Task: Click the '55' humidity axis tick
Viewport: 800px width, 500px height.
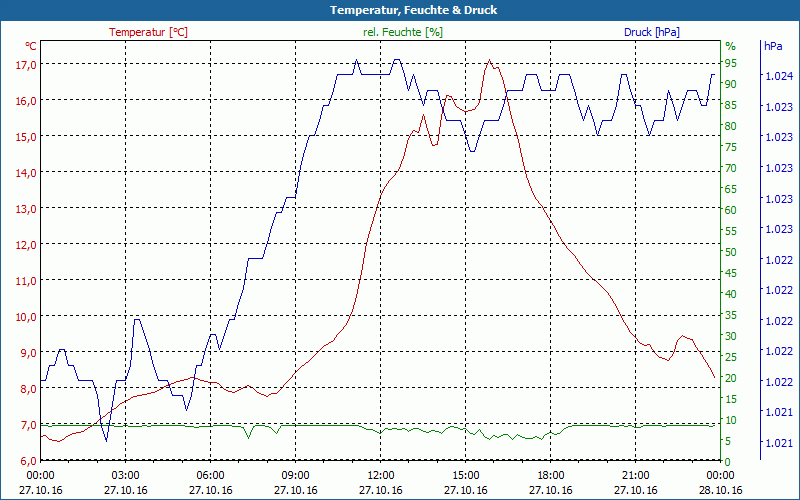Action: point(731,231)
